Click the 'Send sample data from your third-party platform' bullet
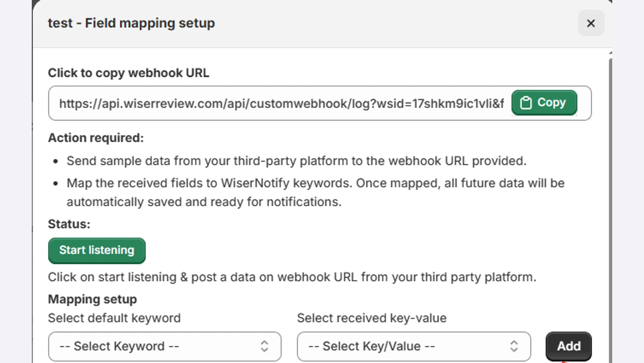Viewport: 644px width, 363px height. pyautogui.click(x=296, y=161)
